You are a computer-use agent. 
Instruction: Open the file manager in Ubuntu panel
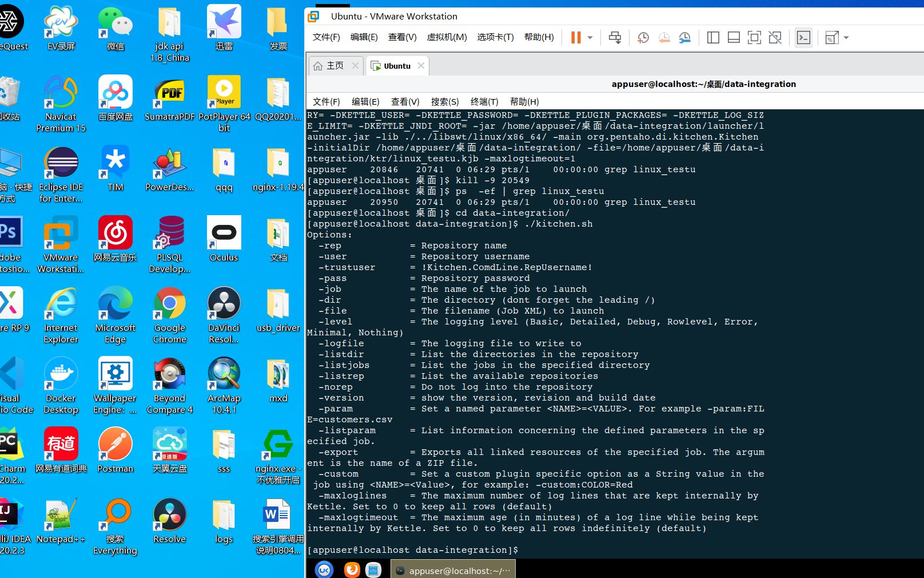[x=373, y=569]
